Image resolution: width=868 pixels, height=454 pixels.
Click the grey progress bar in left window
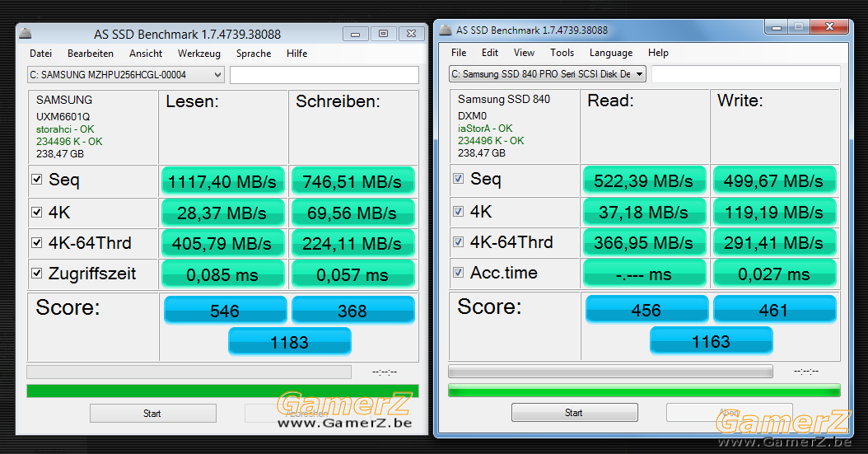[x=189, y=372]
